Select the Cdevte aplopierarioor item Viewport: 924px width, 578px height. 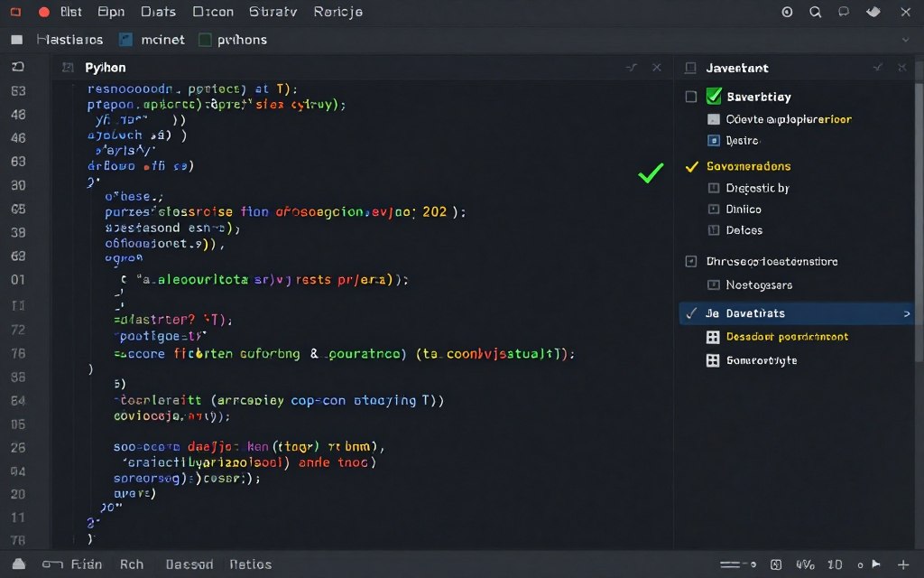[789, 119]
